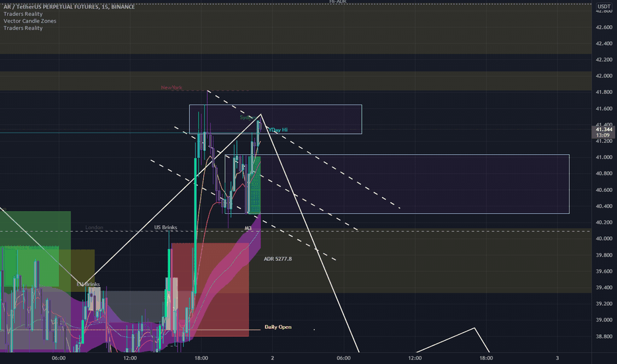Click the 39.800 price axis label
Screen dimensions: 617x364
pos(604,255)
